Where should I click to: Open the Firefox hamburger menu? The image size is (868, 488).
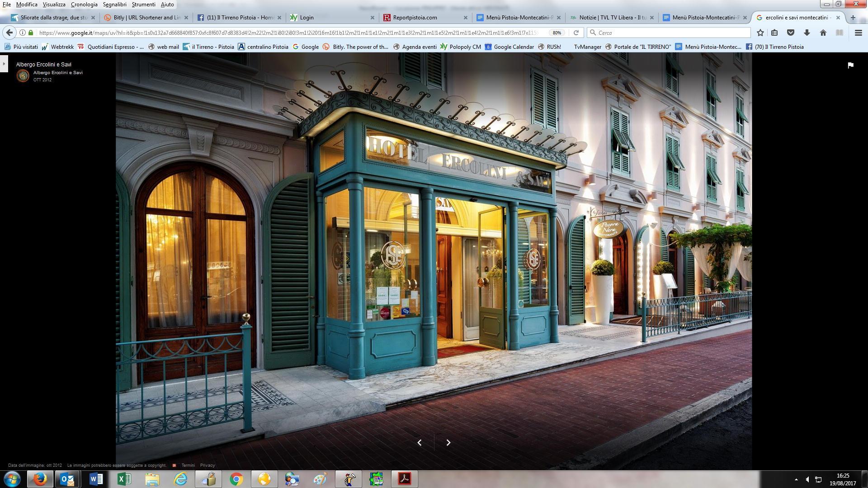[858, 33]
